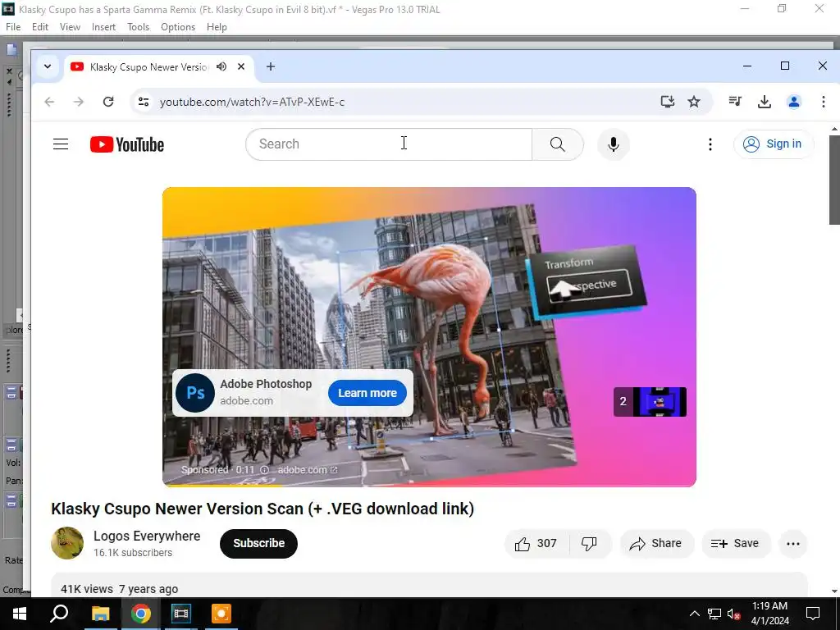The width and height of the screenshot is (840, 630).
Task: Click the Photoshop Ps ad logo
Action: (195, 393)
